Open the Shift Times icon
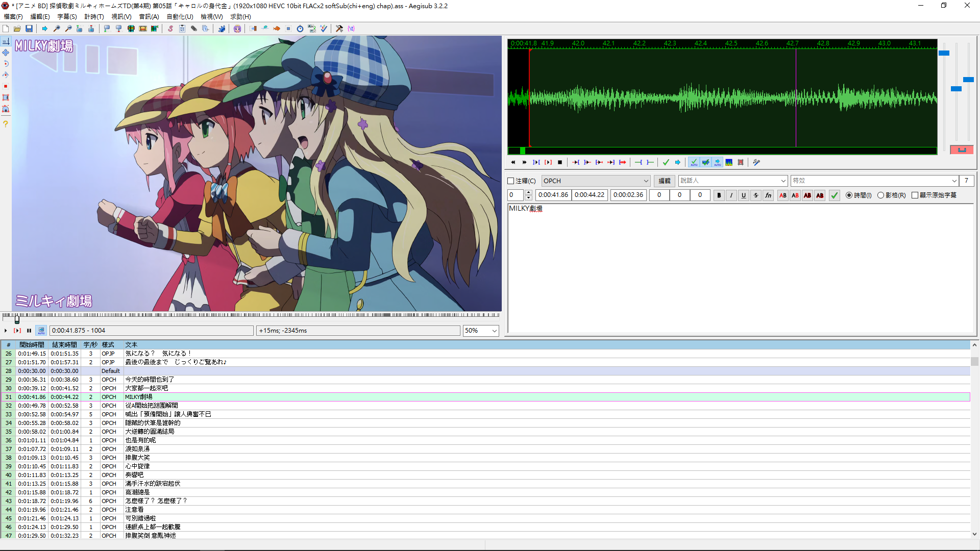Viewport: 980px width, 551px height. [x=253, y=29]
